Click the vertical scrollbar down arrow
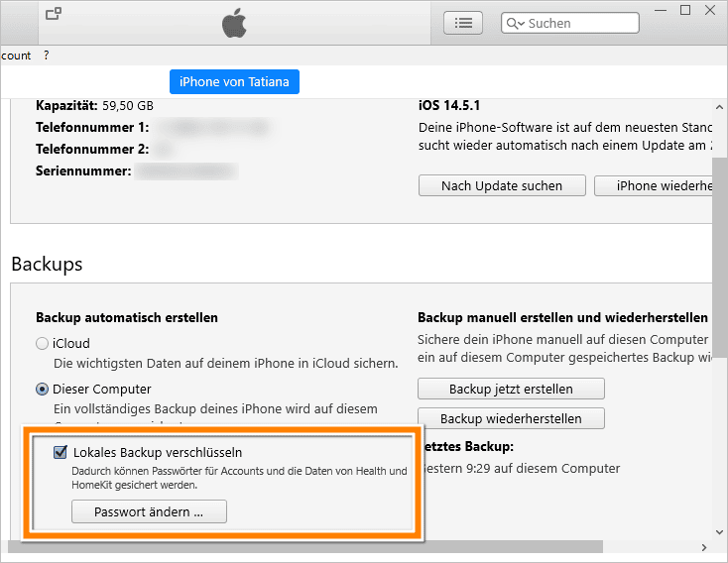Screen dimensions: 728x563 click(720, 532)
